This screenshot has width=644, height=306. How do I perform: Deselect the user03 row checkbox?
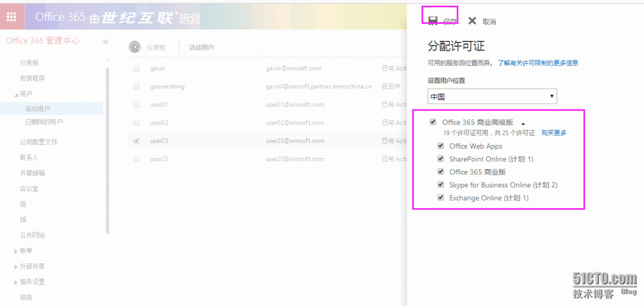(x=137, y=140)
